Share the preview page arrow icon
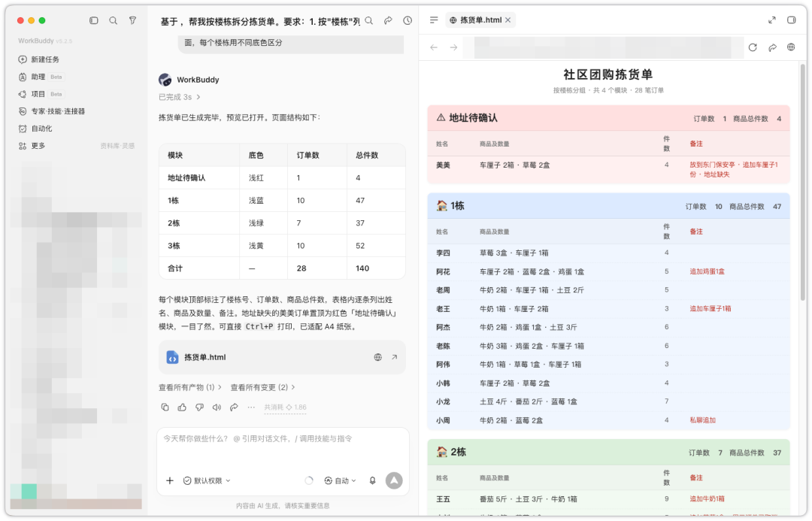Screen dimensions: 812x521 click(x=772, y=47)
